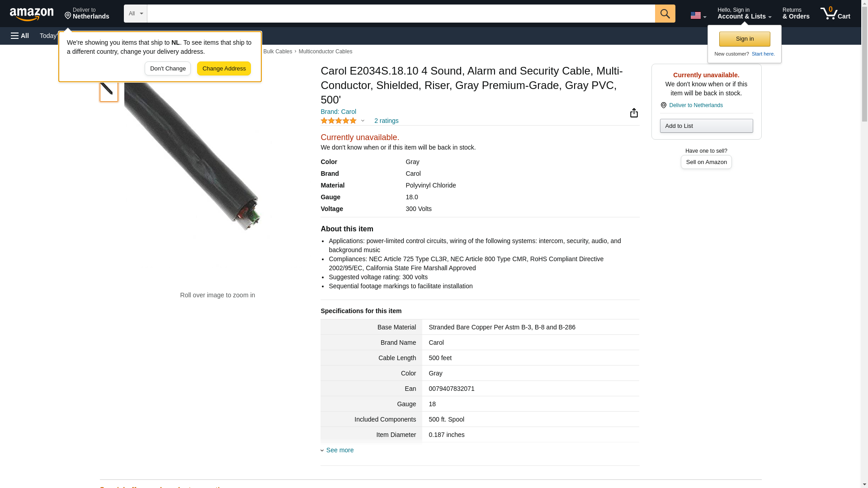This screenshot has width=868, height=488.
Task: Click the five-star rating icons
Action: pos(339,121)
